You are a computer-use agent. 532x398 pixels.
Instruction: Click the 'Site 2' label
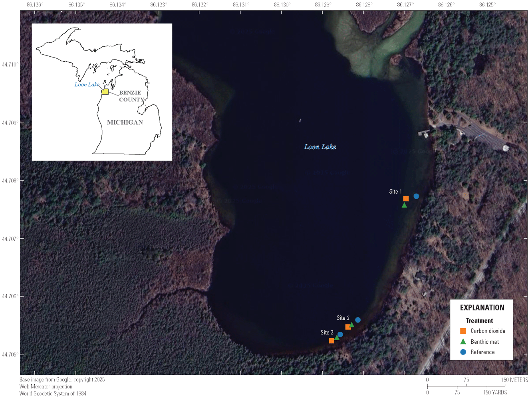click(343, 318)
